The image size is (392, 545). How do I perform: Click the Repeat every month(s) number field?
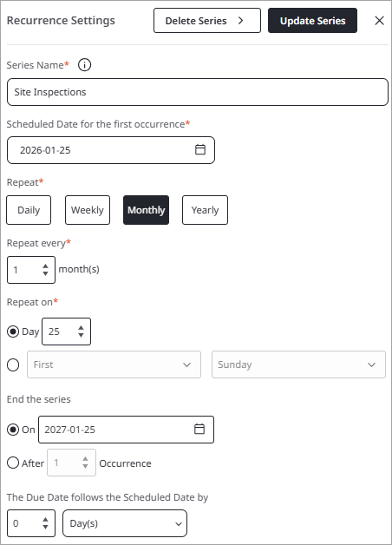(31, 270)
